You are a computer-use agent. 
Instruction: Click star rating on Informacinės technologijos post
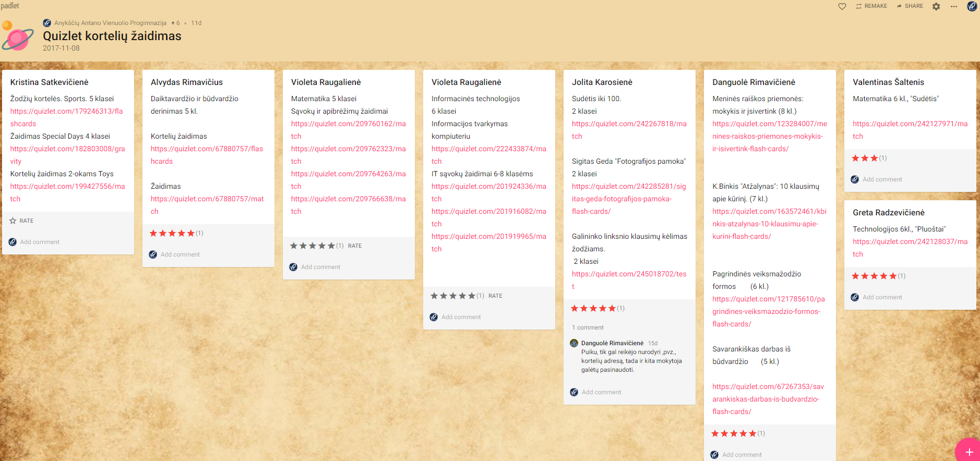pos(453,296)
